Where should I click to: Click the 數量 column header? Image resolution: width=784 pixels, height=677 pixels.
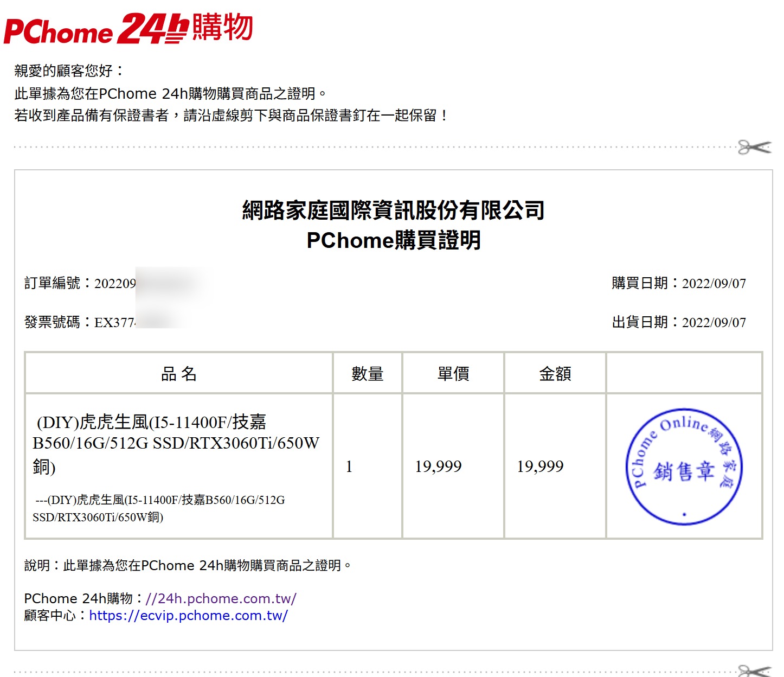(x=368, y=373)
